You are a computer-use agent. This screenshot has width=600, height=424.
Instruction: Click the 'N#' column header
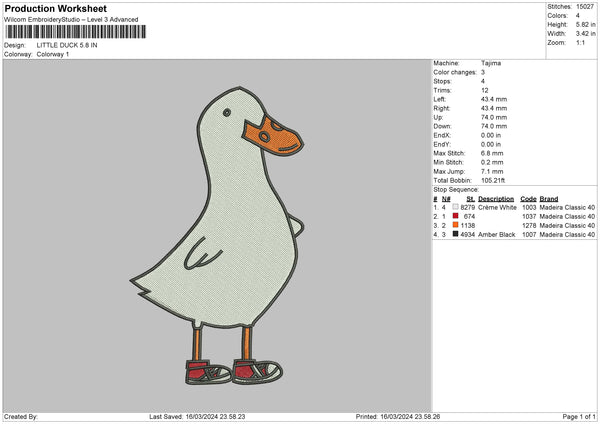coord(446,199)
